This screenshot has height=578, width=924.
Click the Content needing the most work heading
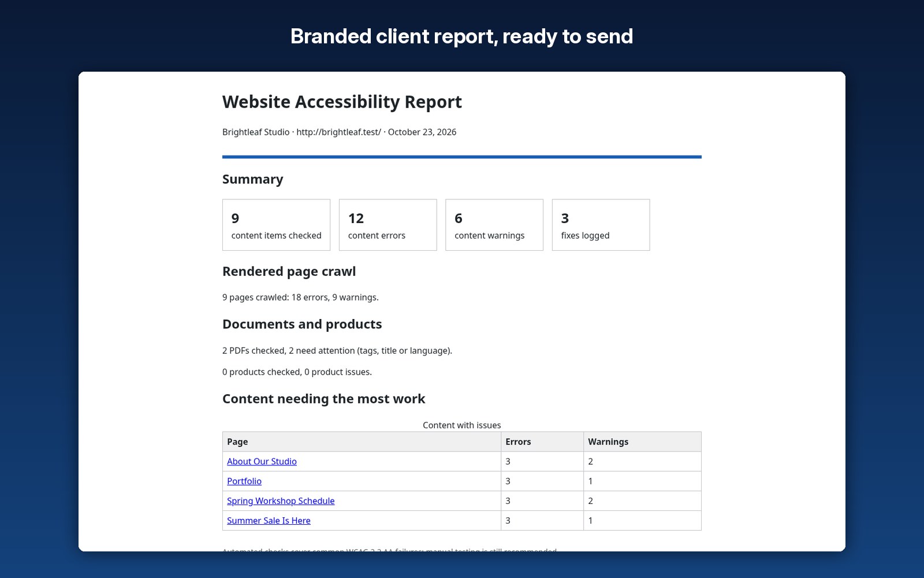tap(324, 399)
